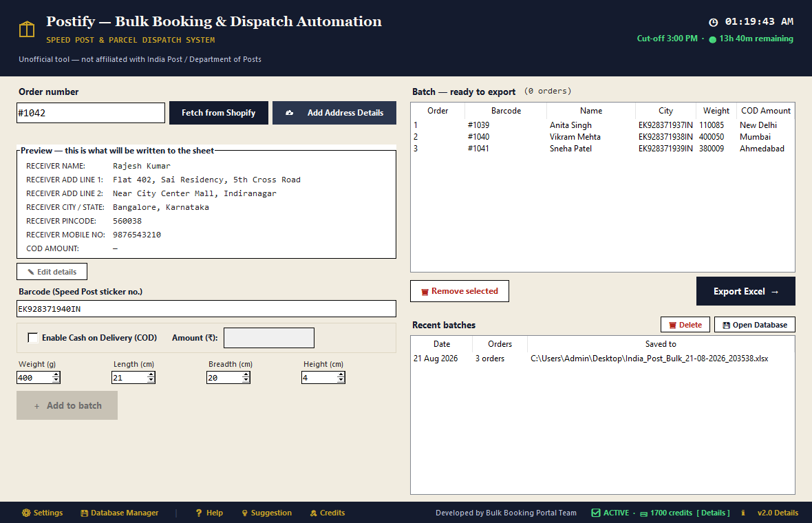Click Export Excel button
The height and width of the screenshot is (523, 812).
point(746,291)
